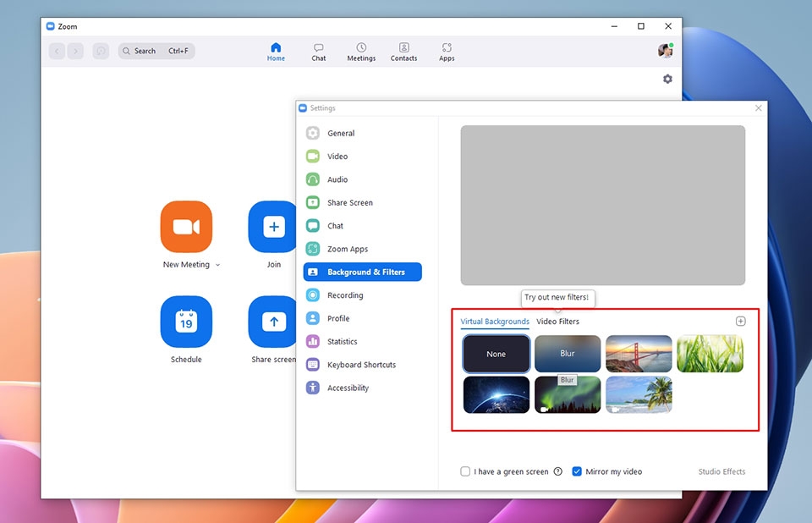This screenshot has height=523, width=812.
Task: Choose the Blur background thumbnail
Action: pos(568,354)
